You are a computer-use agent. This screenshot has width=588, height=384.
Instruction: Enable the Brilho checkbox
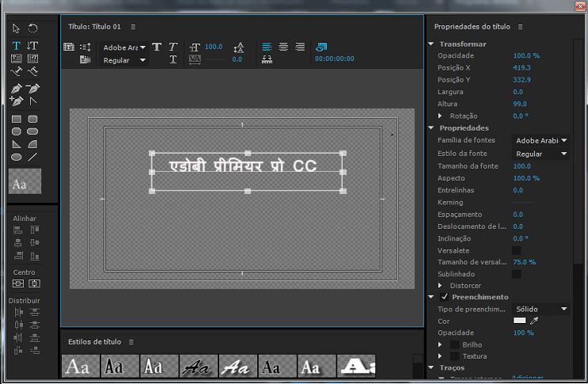pyautogui.click(x=455, y=344)
